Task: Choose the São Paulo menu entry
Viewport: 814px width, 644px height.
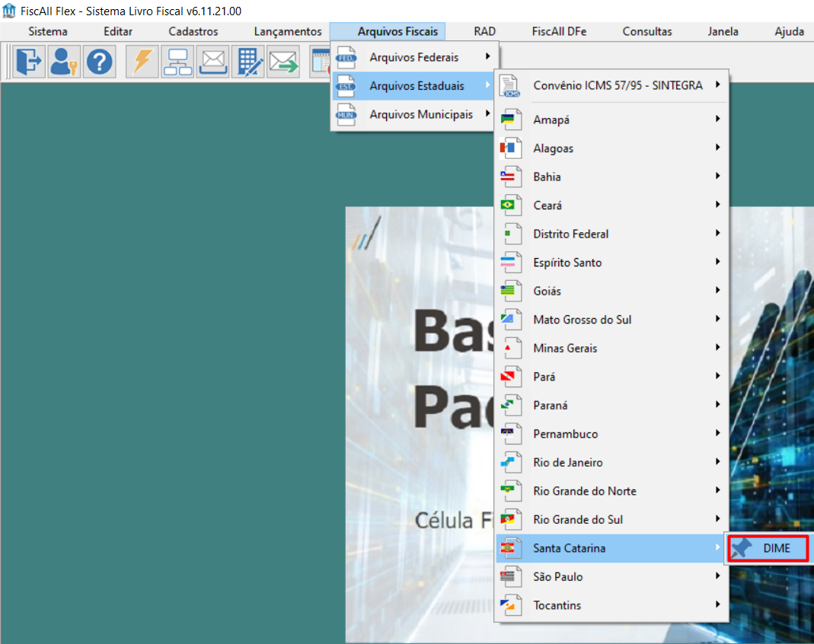Action: 612,576
